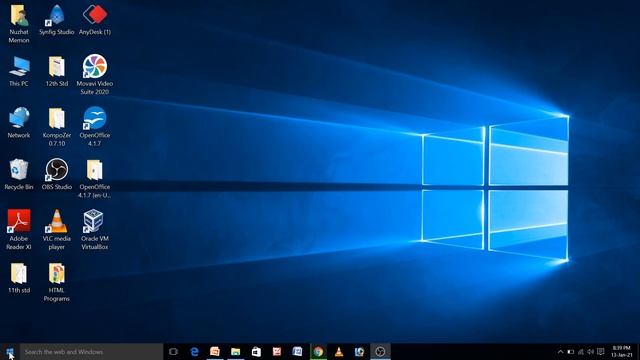Select the AnyDesk (1) desktop icon

[x=95, y=20]
